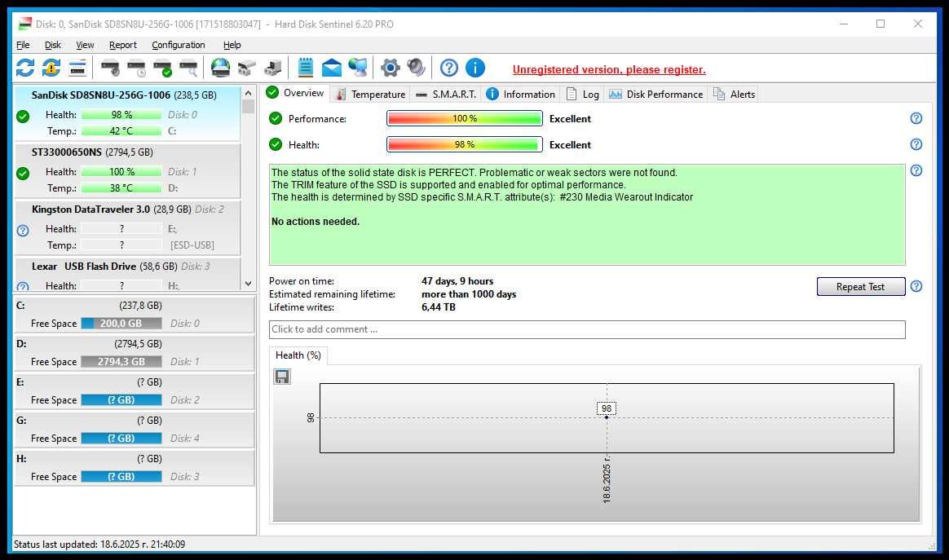This screenshot has height=560, width=949.
Task: Click the G: Free Space (? GB) bar
Action: (121, 439)
